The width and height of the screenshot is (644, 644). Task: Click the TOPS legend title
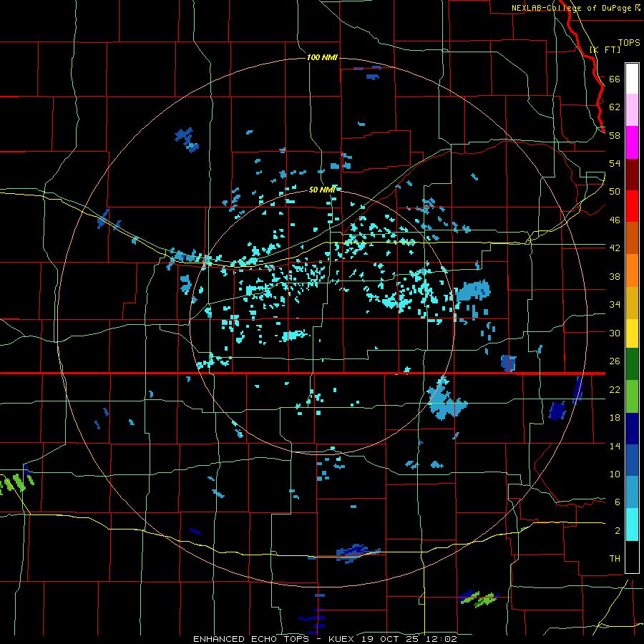[x=629, y=43]
